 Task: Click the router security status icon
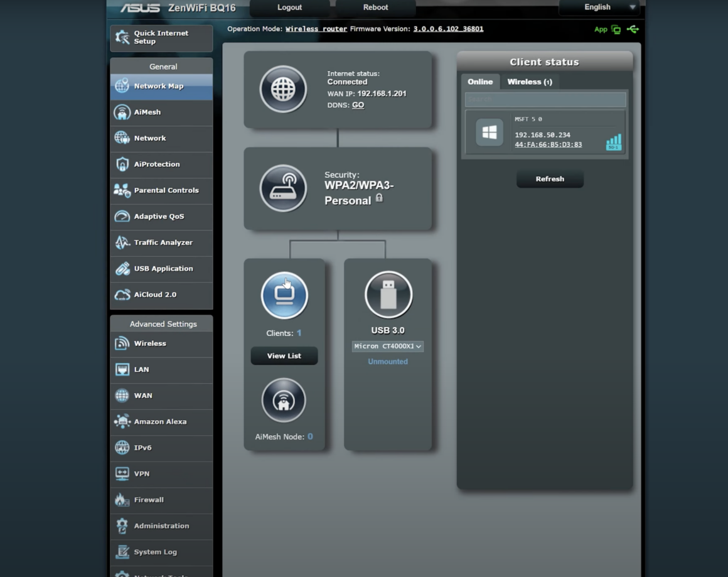tap(283, 188)
